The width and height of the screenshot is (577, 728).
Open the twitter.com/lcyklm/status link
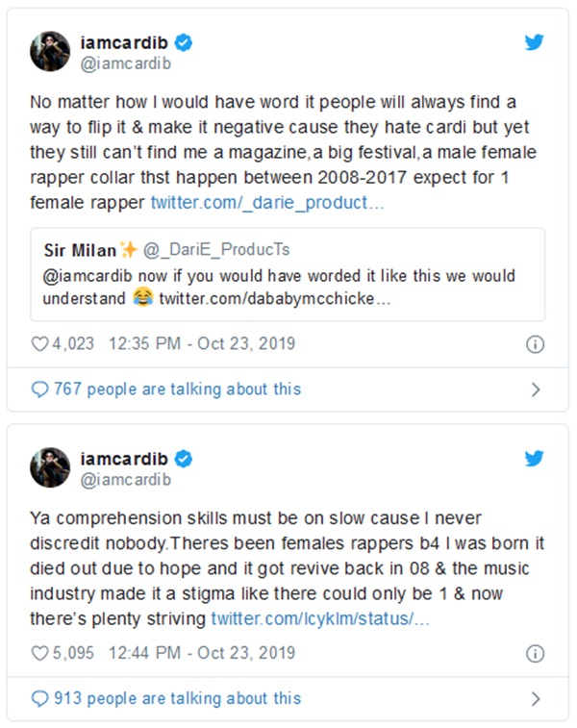click(x=320, y=618)
